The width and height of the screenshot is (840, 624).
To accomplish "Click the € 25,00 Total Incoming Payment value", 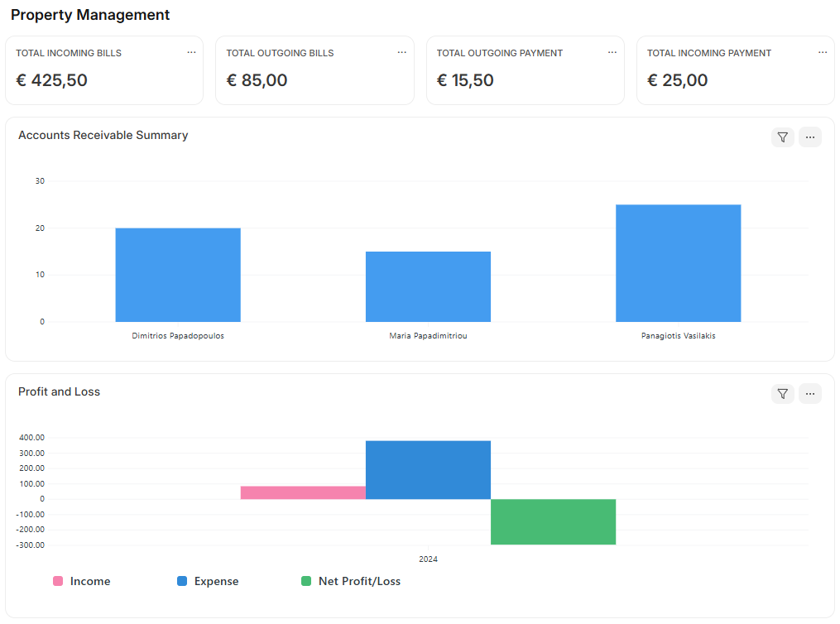I will [x=677, y=80].
